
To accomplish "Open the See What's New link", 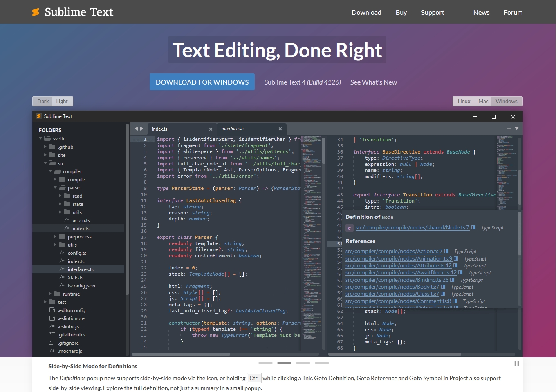I will coord(374,82).
